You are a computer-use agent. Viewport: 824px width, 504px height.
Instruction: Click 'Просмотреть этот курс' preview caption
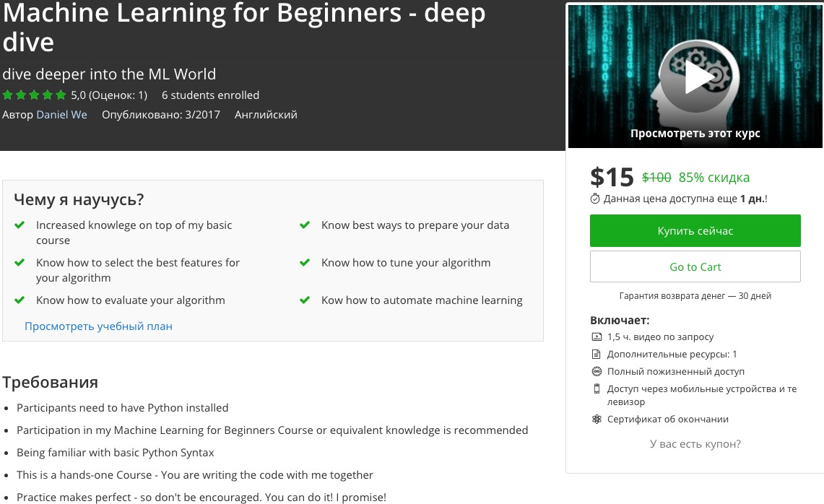click(x=695, y=133)
